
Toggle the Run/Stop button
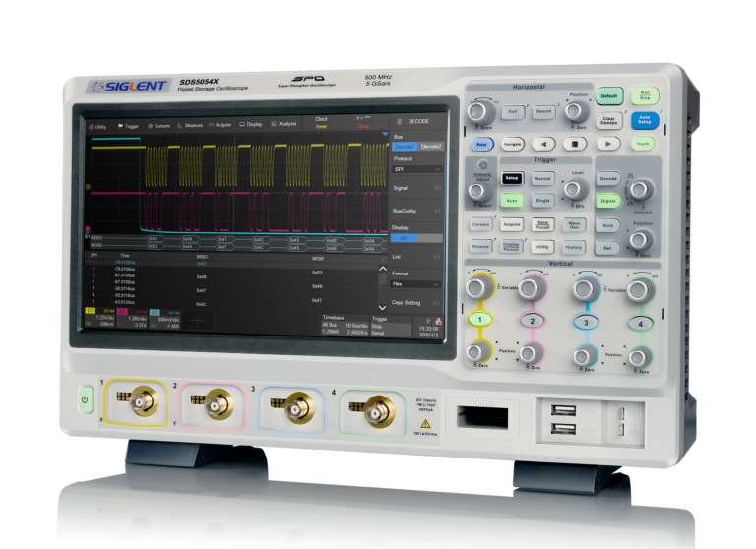(x=643, y=95)
